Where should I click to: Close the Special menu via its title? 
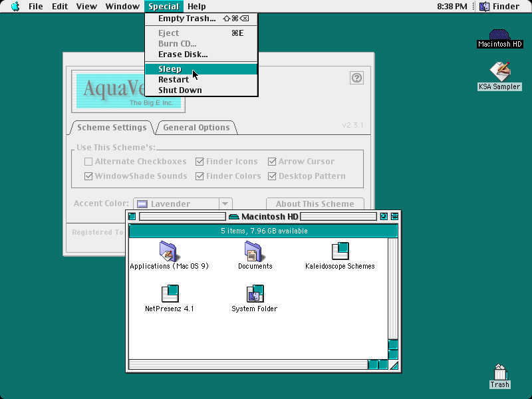tap(164, 7)
